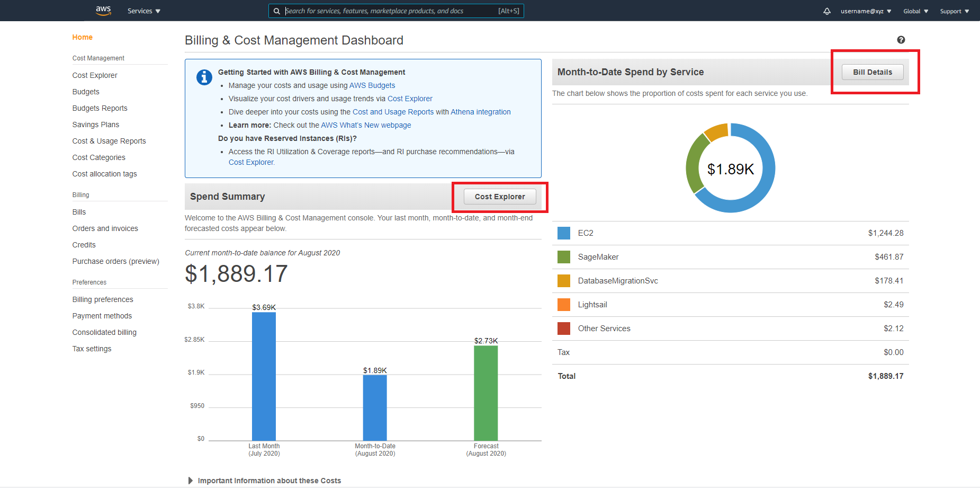Open the username@xyz account dropdown

(866, 11)
